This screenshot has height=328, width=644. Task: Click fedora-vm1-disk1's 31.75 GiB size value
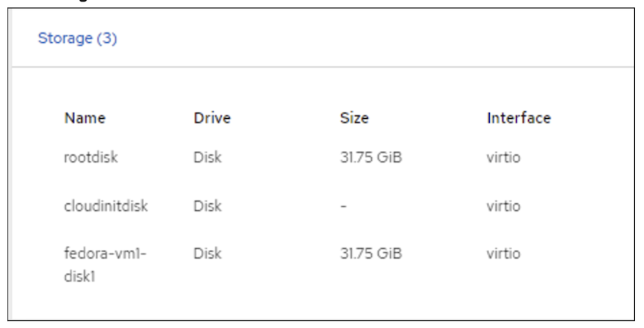(371, 254)
